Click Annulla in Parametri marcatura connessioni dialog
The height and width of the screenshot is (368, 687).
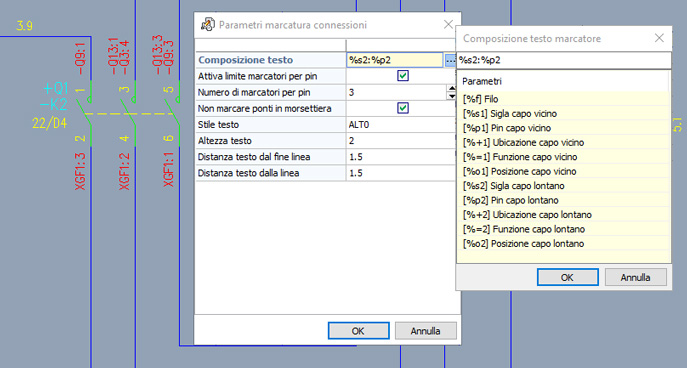coord(425,331)
